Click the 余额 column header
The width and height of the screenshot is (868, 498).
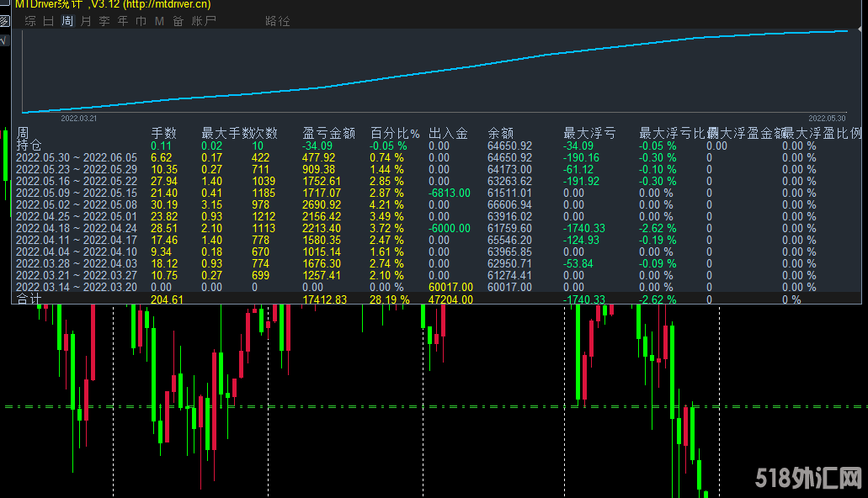(500, 133)
